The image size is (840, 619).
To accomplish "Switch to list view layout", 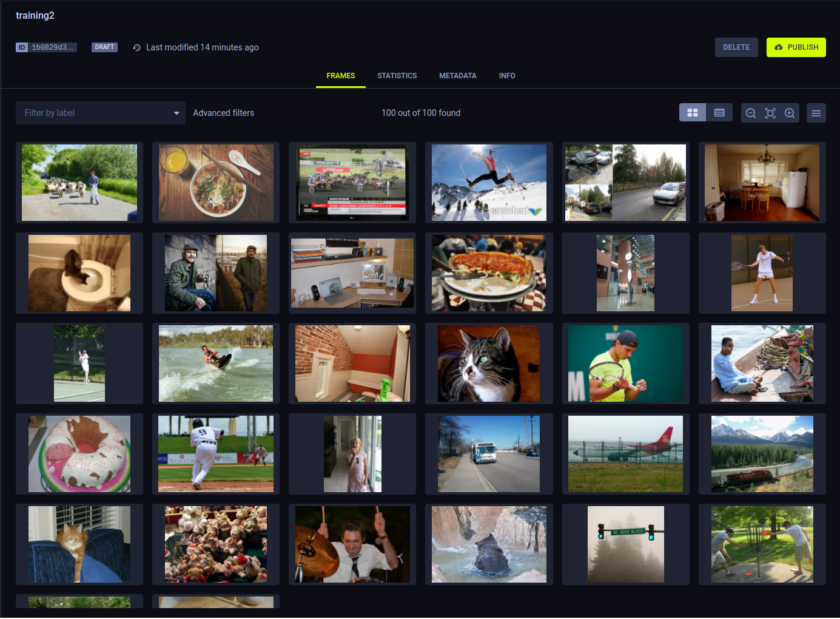I will [719, 112].
